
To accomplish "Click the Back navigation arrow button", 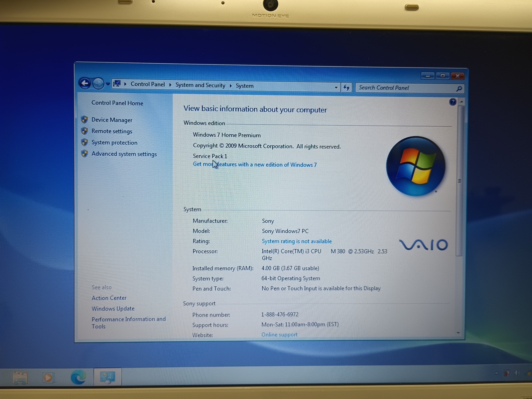I will coord(85,83).
